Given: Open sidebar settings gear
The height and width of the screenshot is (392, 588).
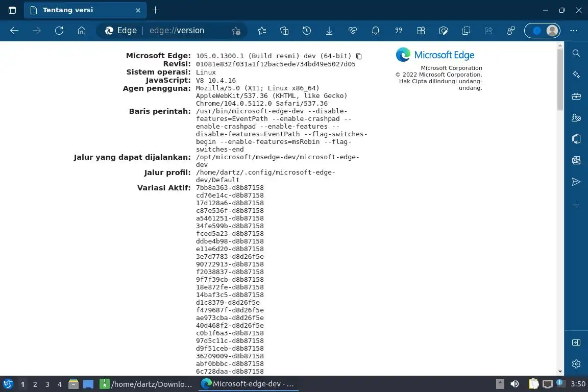Looking at the screenshot, I should (576, 364).
